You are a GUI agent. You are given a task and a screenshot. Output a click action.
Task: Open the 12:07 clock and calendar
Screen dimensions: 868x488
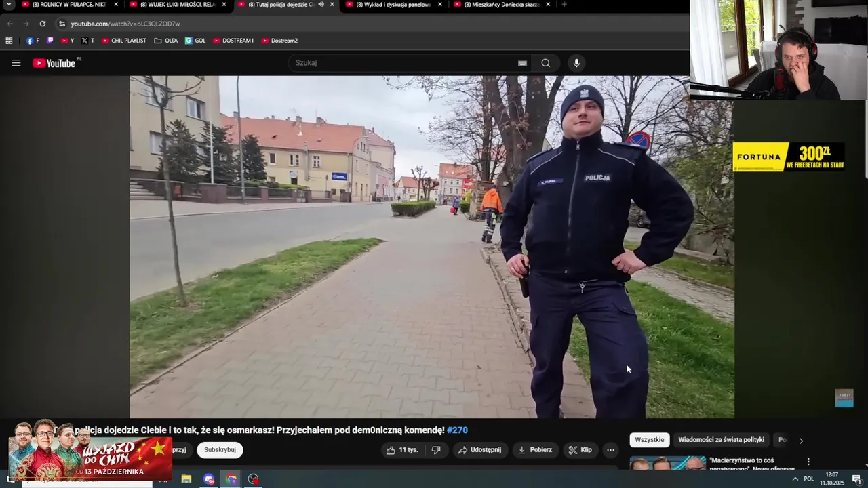click(831, 479)
